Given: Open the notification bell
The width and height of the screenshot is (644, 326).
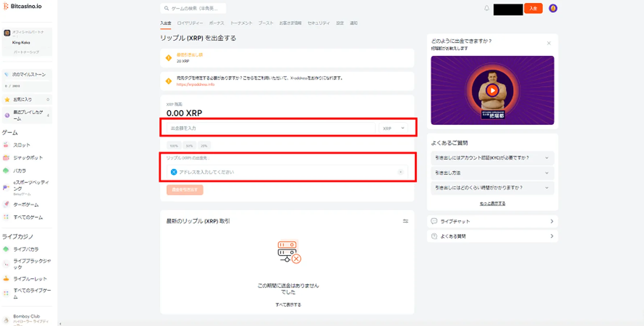Looking at the screenshot, I should (487, 8).
